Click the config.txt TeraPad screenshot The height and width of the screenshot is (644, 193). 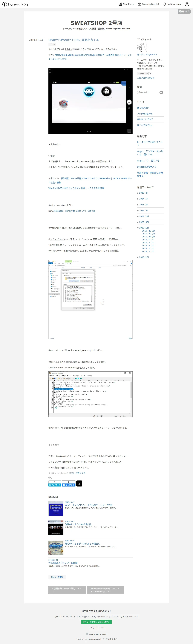90,394
